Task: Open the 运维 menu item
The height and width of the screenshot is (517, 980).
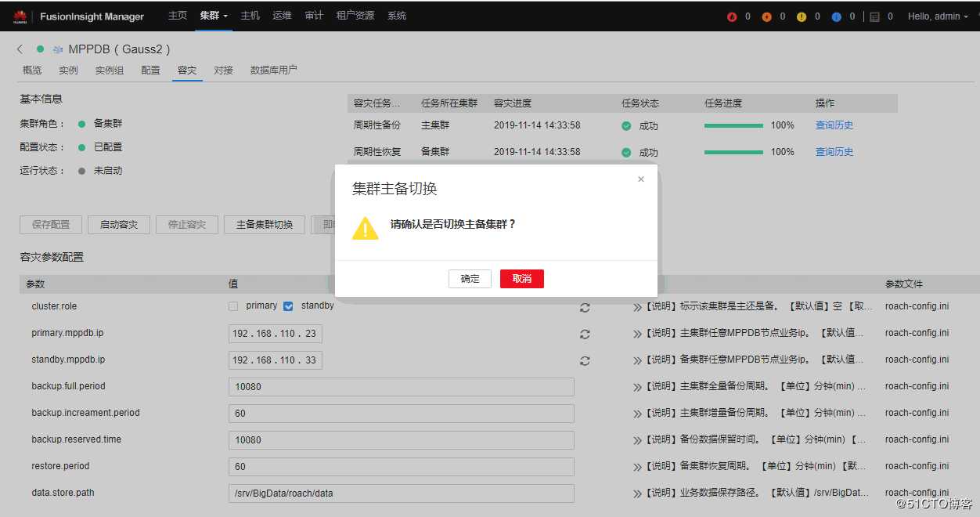Action: (x=282, y=16)
